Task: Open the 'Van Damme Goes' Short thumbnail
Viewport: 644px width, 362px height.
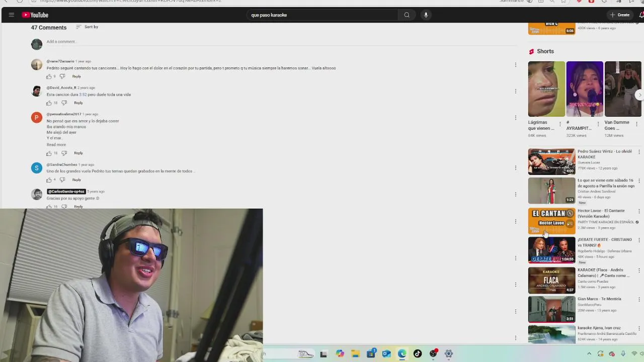Action: pos(623,89)
